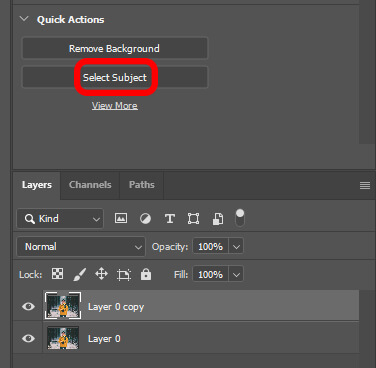Screen dimensions: 376x368
Task: Select the Layer 0 copy name
Action: (116, 307)
